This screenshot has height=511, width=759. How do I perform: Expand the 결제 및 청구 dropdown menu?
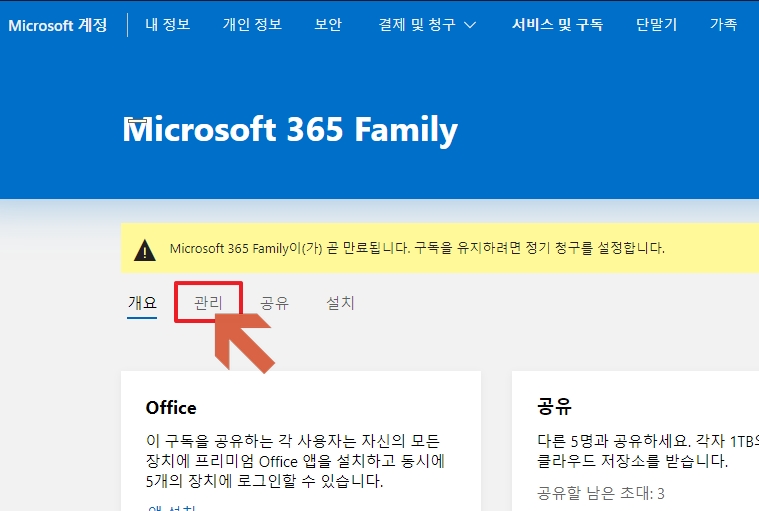click(x=427, y=24)
